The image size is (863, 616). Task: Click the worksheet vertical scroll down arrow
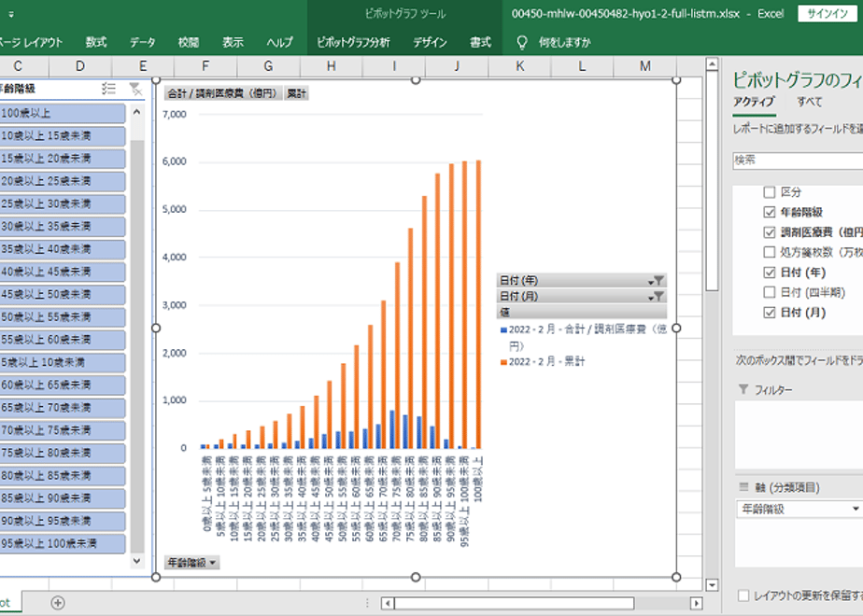(712, 584)
